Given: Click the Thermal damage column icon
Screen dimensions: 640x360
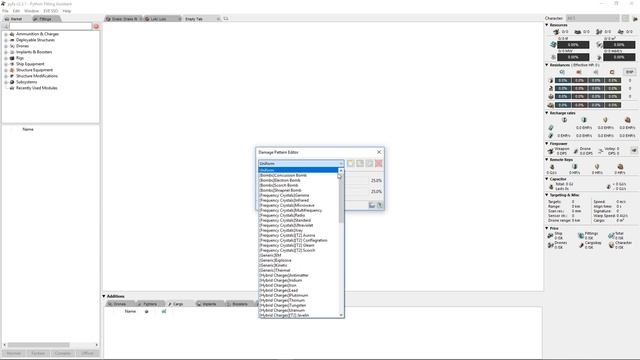Looking at the screenshot, I should (579, 72).
